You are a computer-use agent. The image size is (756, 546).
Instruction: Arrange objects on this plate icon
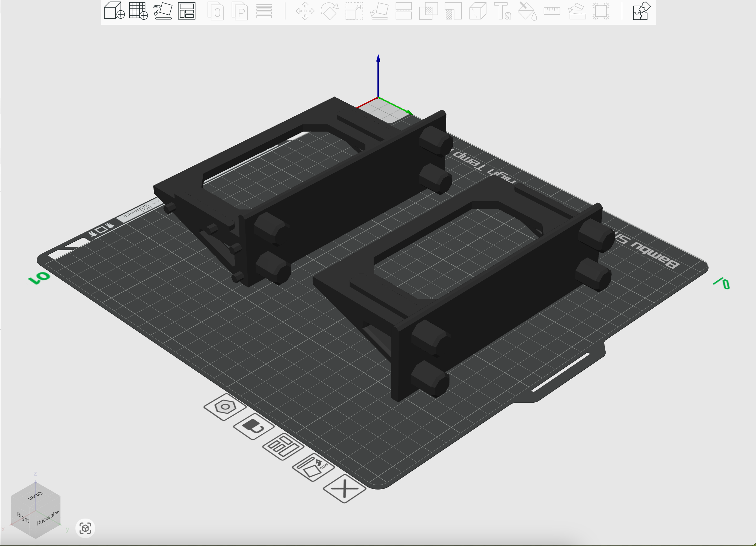[x=283, y=447]
